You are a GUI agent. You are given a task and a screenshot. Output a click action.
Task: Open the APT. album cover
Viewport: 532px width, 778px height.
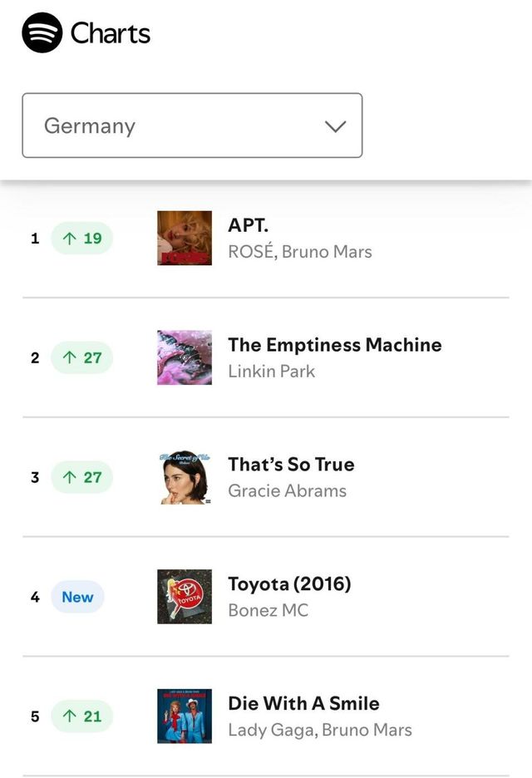pyautogui.click(x=185, y=239)
